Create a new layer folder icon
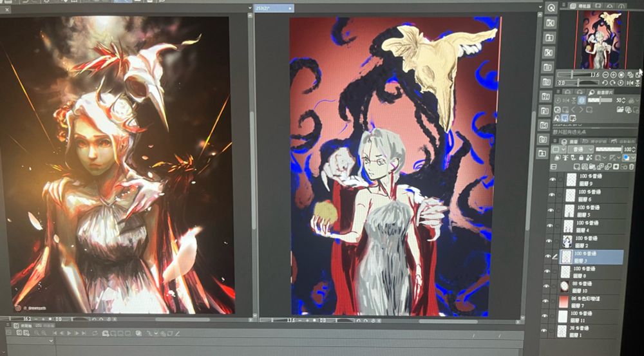This screenshot has height=356, width=644. 592,167
